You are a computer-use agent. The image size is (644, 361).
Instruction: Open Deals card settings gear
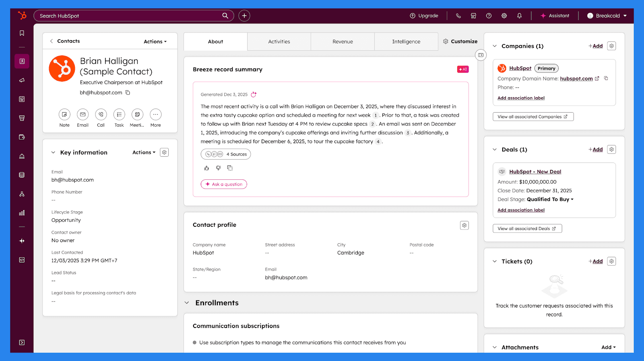point(611,150)
